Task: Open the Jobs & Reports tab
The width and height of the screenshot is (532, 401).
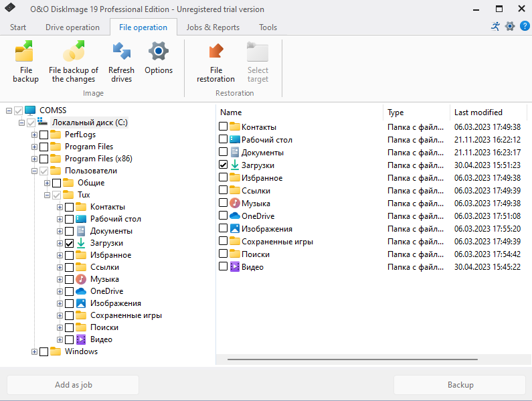Action: (213, 27)
